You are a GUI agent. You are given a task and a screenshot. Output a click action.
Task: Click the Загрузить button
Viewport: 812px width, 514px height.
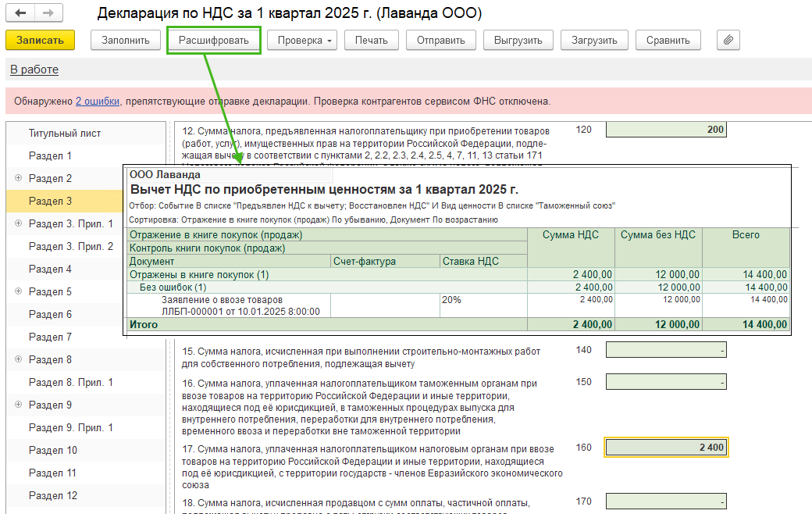(x=594, y=40)
